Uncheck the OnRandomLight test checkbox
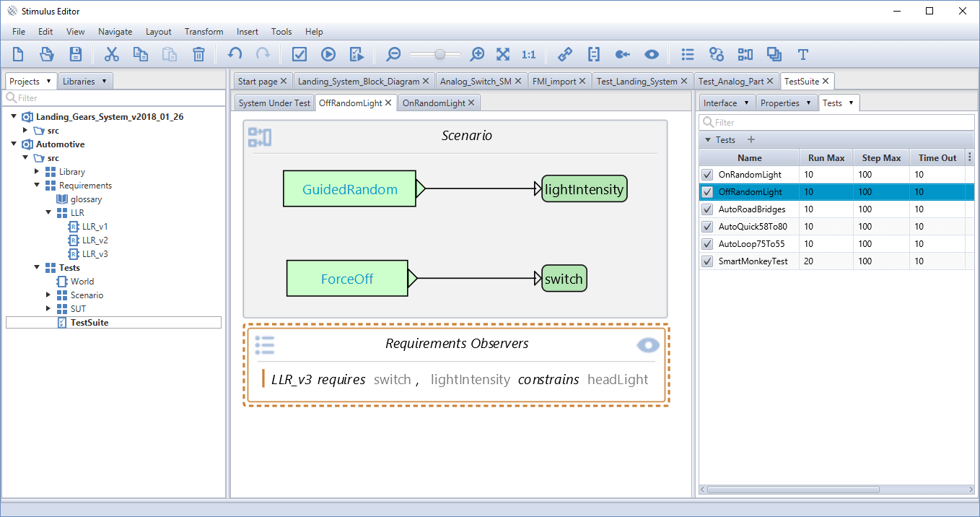This screenshot has height=517, width=980. pyautogui.click(x=707, y=175)
